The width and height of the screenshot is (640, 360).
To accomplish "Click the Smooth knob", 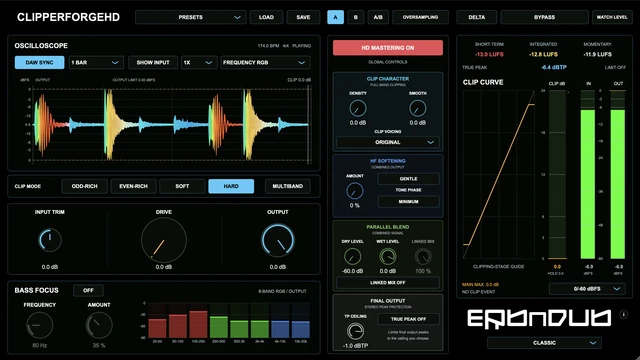I will pos(418,109).
